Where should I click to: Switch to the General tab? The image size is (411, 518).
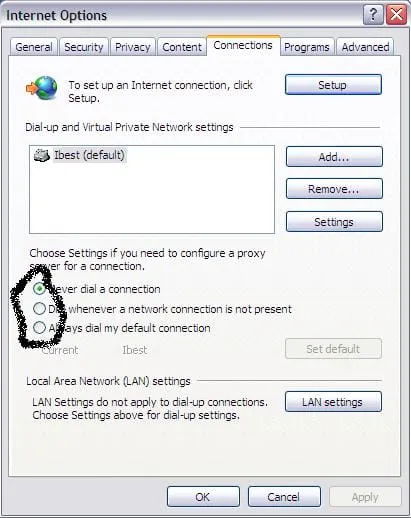(34, 47)
